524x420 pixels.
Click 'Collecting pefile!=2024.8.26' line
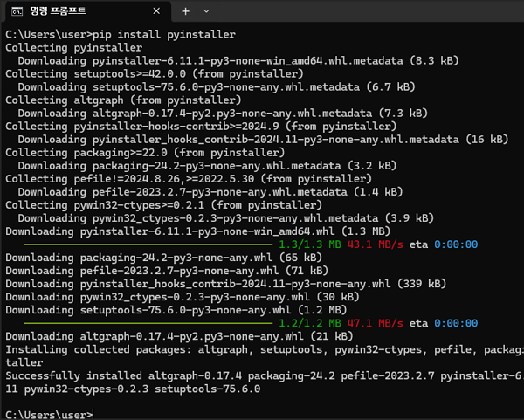189,179
